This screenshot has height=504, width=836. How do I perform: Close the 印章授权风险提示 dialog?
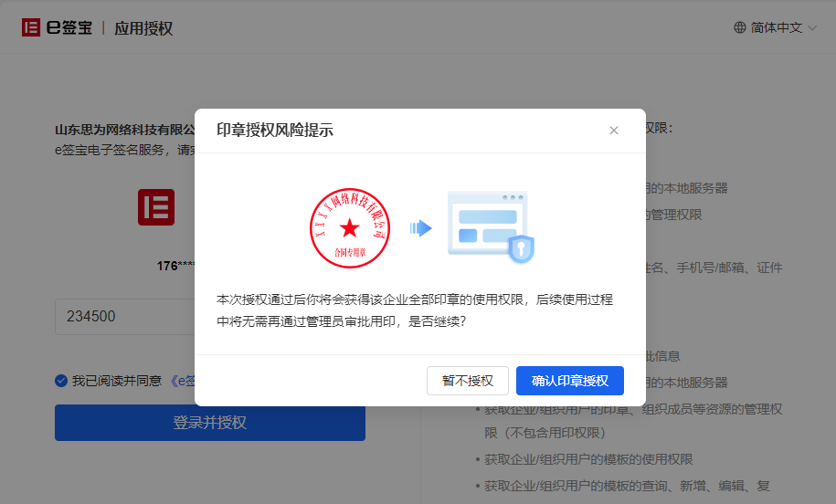pos(614,131)
